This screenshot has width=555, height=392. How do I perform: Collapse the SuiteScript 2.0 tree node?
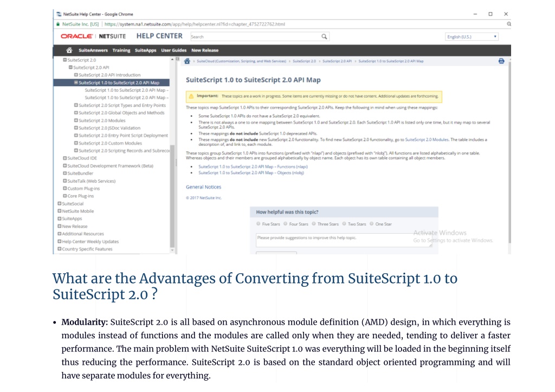pos(65,60)
